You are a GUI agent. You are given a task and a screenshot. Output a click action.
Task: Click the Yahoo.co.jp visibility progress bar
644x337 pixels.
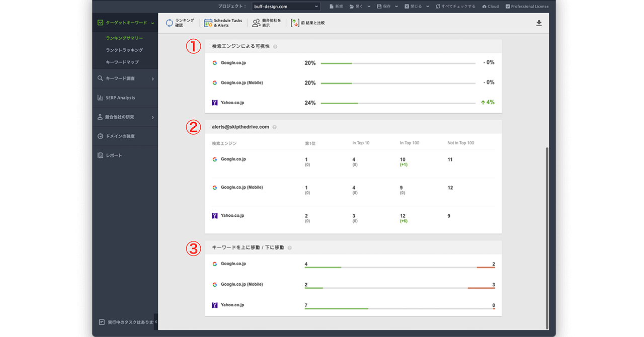point(397,103)
